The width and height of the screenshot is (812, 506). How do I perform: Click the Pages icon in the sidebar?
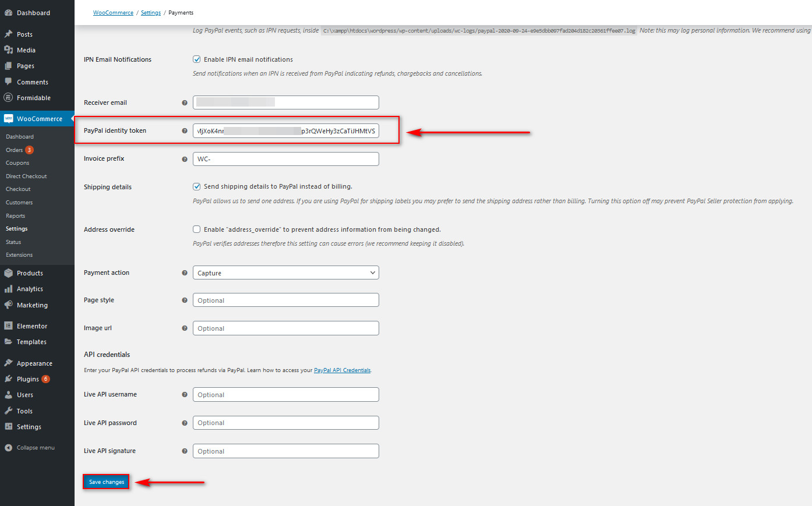tap(8, 66)
